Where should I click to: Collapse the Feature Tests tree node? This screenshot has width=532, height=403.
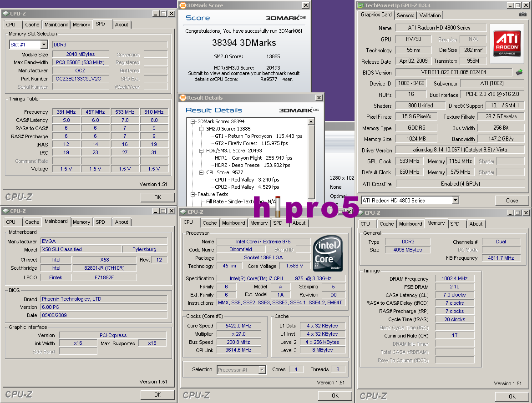[x=193, y=194]
